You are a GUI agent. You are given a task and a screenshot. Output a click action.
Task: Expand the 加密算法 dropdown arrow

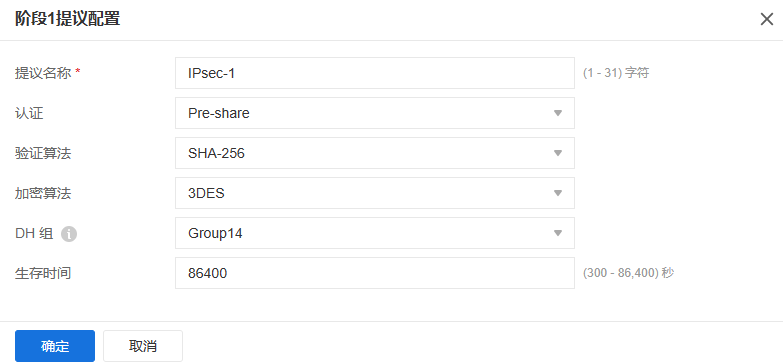tap(558, 193)
